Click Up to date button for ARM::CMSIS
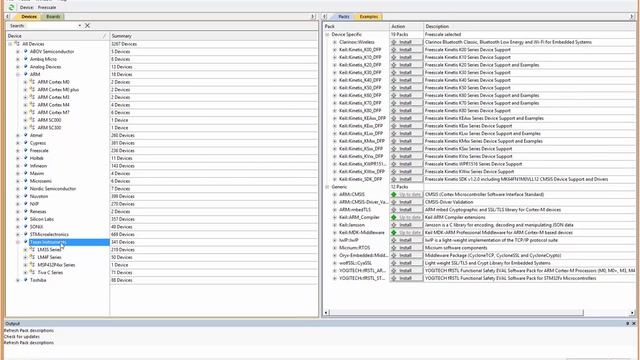This screenshot has height=360, width=640. [x=406, y=194]
